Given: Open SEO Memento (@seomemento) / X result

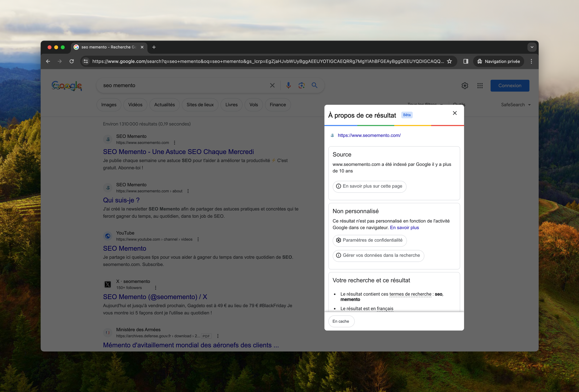Looking at the screenshot, I should (155, 297).
